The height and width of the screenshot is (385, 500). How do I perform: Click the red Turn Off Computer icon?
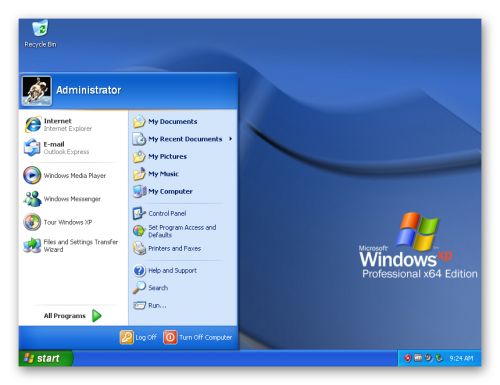[x=170, y=337]
